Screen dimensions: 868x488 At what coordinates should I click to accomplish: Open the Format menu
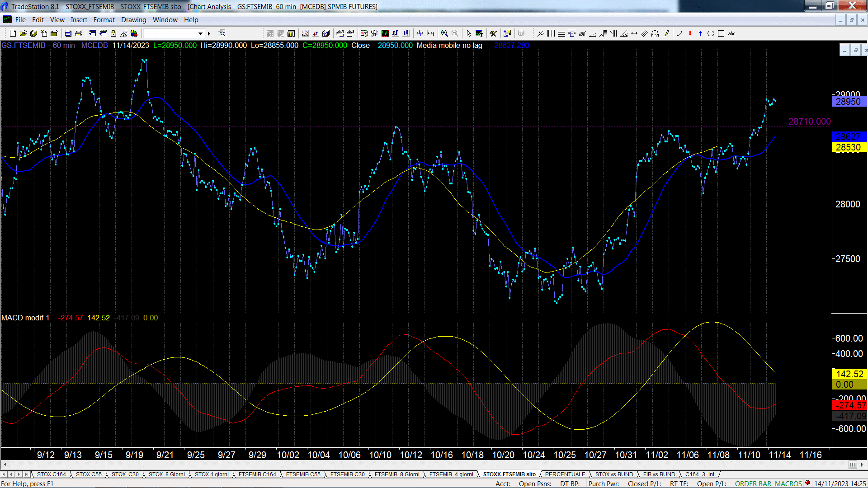(104, 19)
